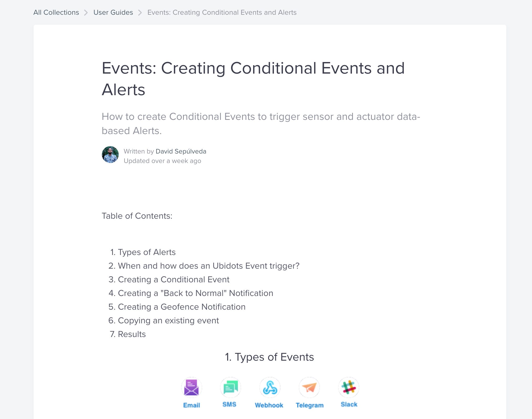532x419 pixels.
Task: Open the Types of Alerts section
Action: pyautogui.click(x=147, y=252)
